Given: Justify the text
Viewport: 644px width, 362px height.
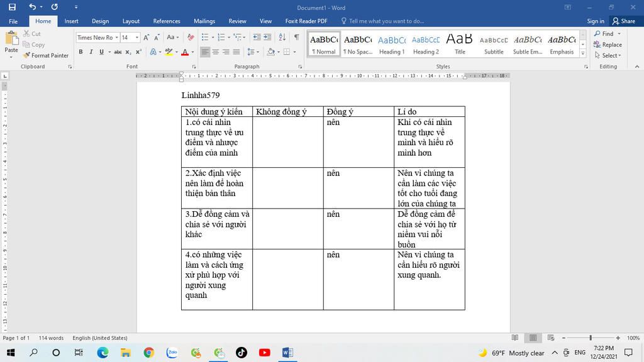Looking at the screenshot, I should (236, 52).
